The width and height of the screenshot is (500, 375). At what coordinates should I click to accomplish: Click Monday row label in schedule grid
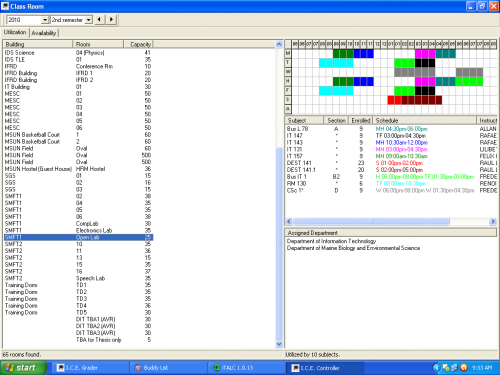coord(288,53)
